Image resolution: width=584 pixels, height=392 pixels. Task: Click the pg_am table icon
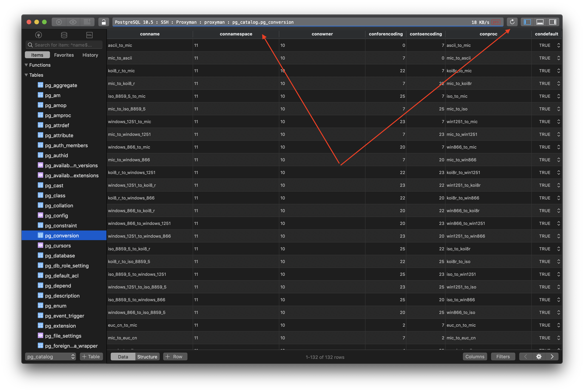(x=40, y=95)
